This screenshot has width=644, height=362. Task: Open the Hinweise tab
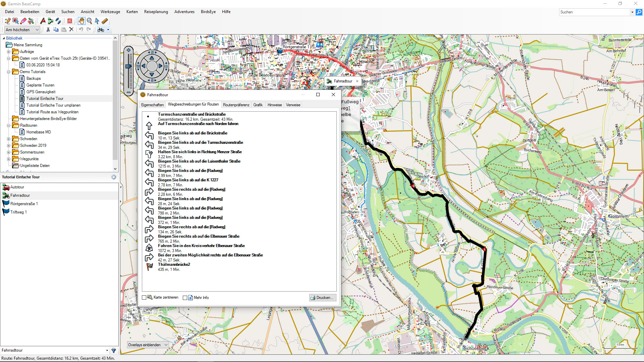275,105
